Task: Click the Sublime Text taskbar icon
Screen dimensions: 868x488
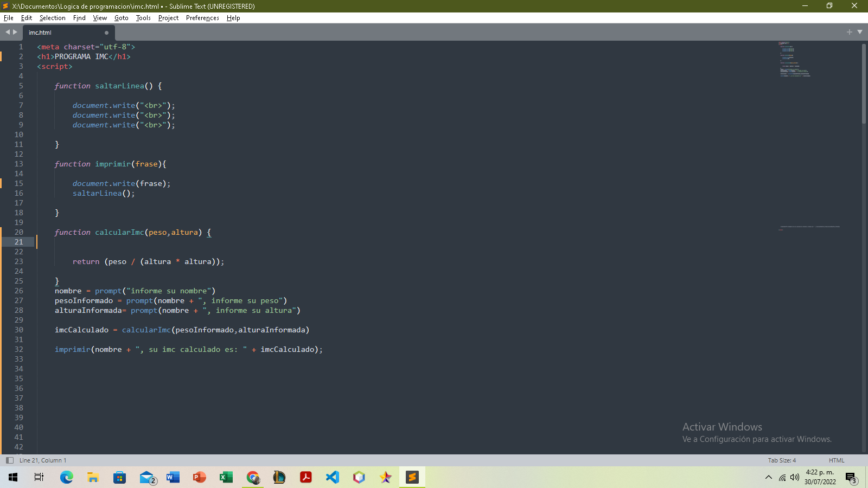Action: tap(412, 477)
